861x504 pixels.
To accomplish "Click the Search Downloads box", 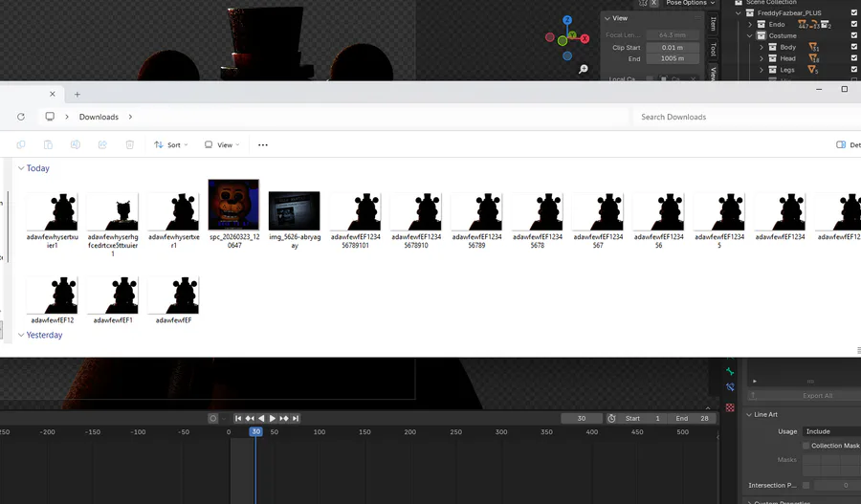I will 747,117.
